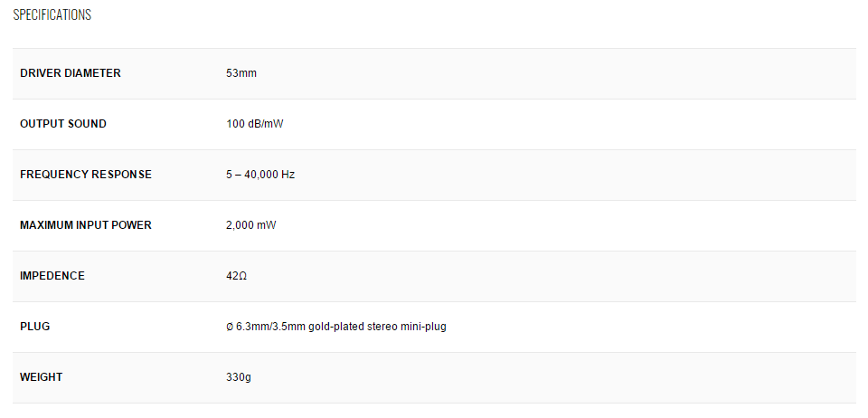Select the FREQUENCY RESPONSE label
This screenshot has width=868, height=418.
click(x=86, y=175)
